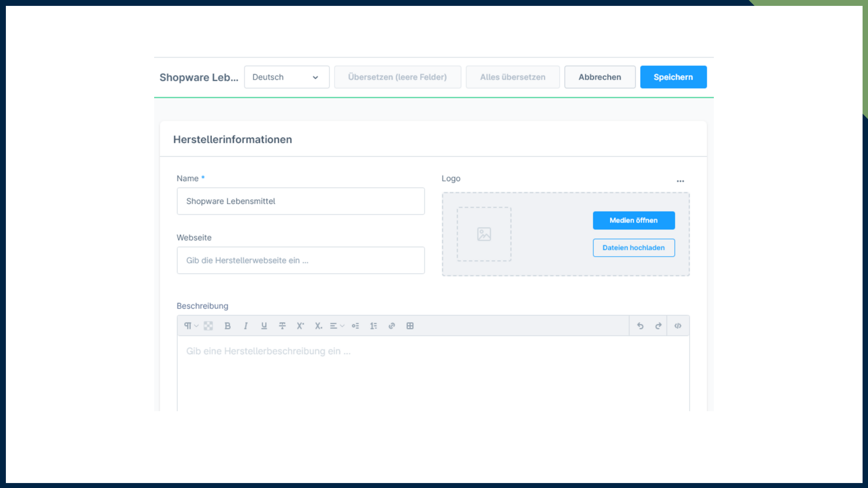Apply italic formatting in editor toolbar
This screenshot has height=488, width=868.
245,326
